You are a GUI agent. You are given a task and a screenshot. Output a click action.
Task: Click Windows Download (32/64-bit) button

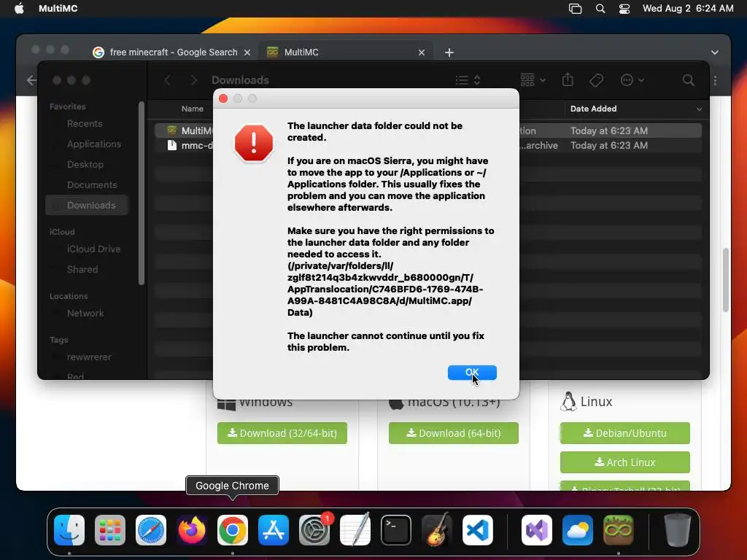click(282, 433)
